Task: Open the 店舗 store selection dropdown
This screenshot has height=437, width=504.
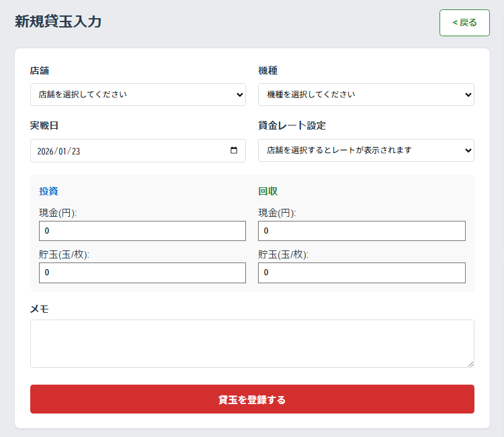Action: point(138,95)
